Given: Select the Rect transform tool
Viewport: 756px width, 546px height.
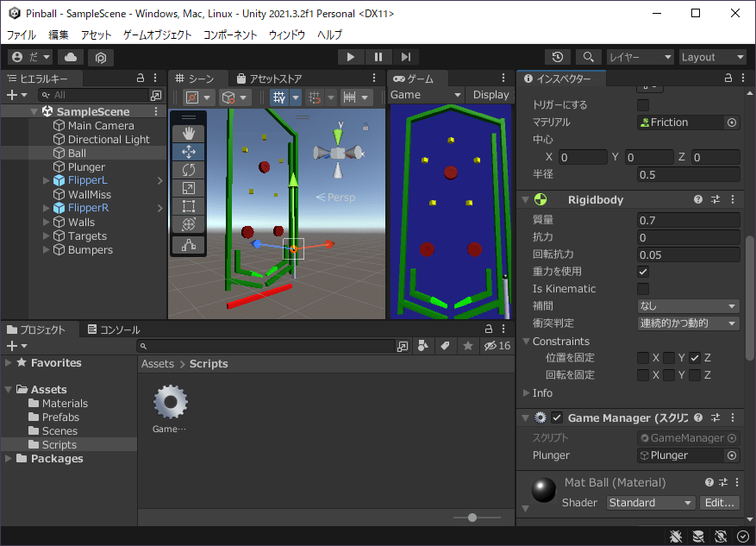Looking at the screenshot, I should tap(189, 206).
